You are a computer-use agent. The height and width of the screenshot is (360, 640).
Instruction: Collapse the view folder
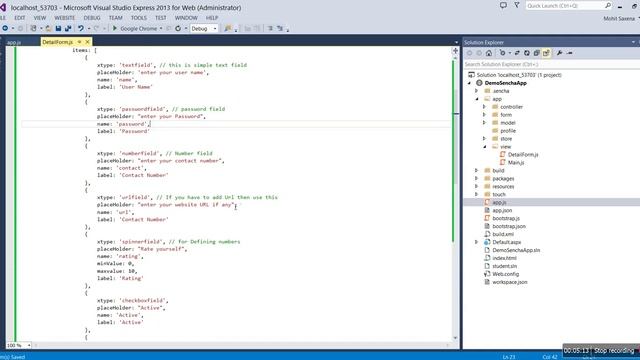tap(485, 147)
